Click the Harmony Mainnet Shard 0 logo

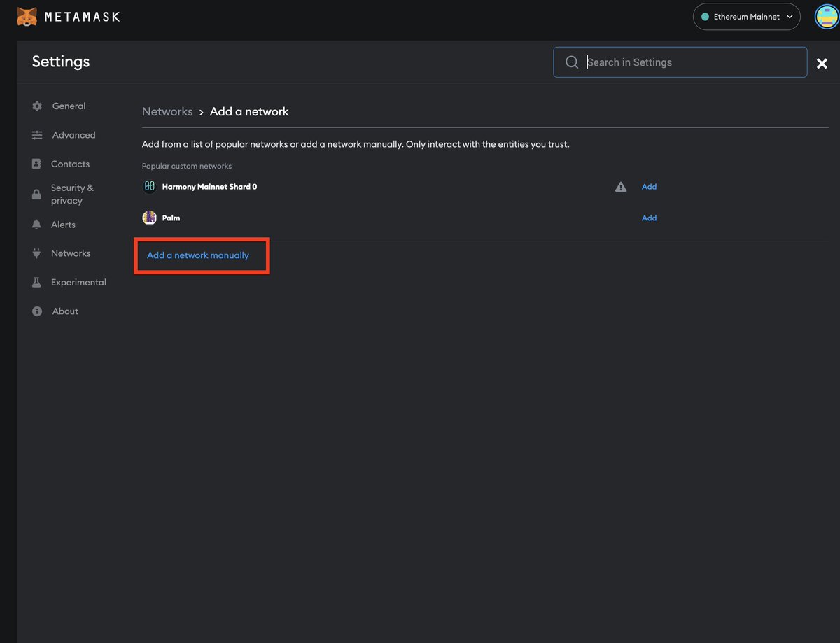point(149,186)
